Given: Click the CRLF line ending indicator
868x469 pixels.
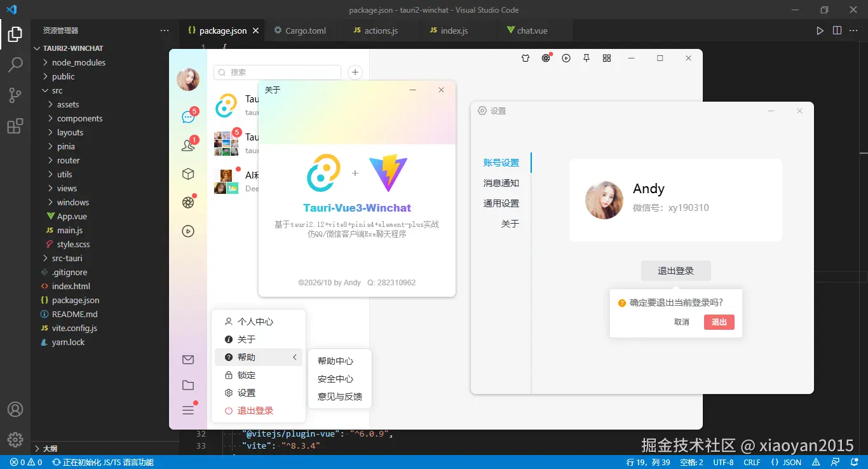Looking at the screenshot, I should pyautogui.click(x=752, y=463).
